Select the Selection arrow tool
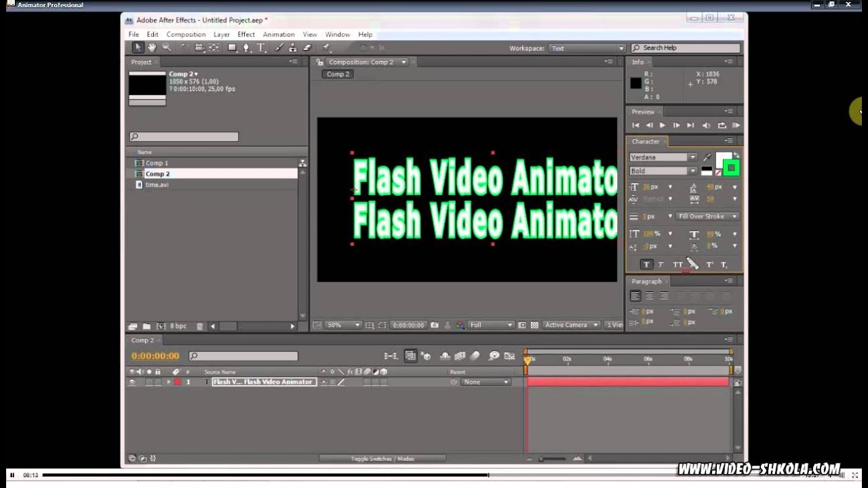The height and width of the screenshot is (488, 868). 138,47
